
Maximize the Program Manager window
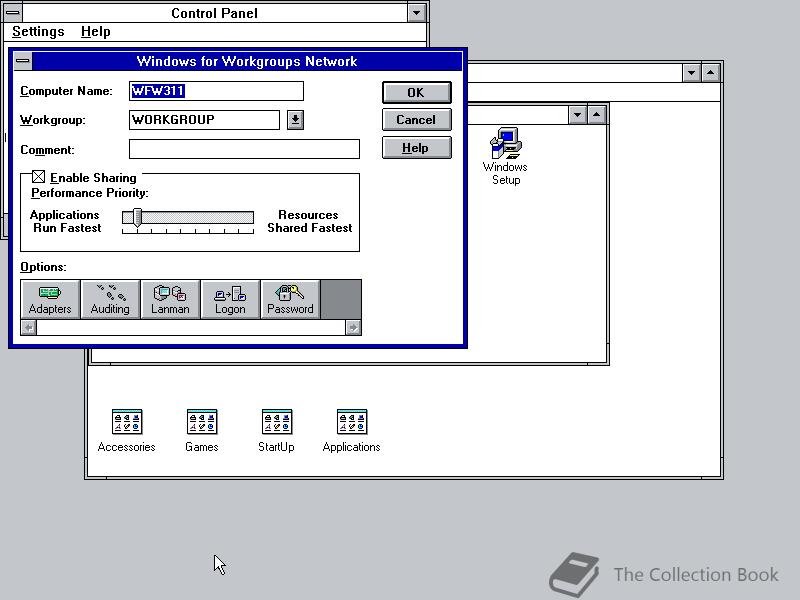[711, 73]
